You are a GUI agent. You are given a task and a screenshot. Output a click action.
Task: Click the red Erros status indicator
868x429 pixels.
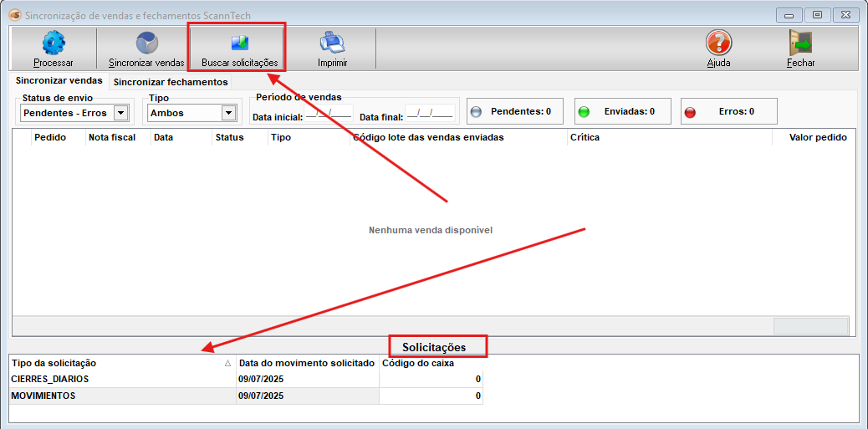(x=690, y=111)
